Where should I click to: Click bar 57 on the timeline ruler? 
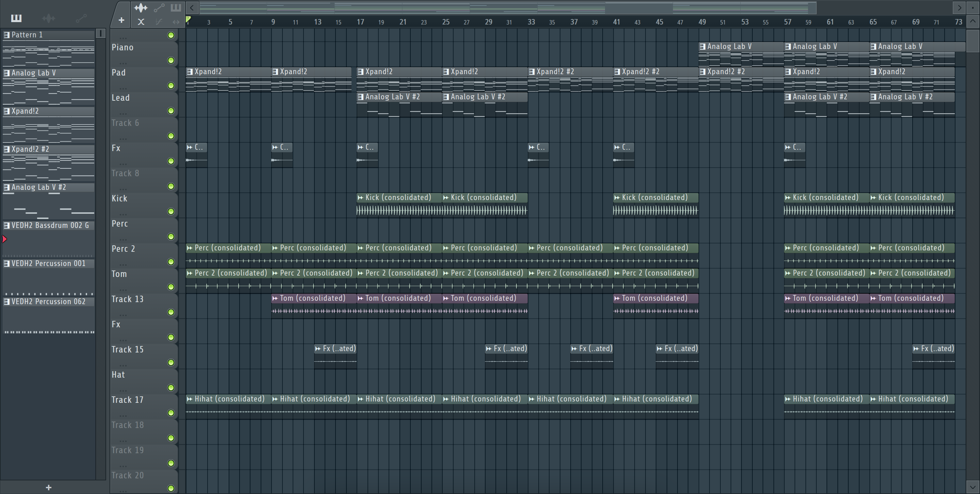[x=787, y=22]
